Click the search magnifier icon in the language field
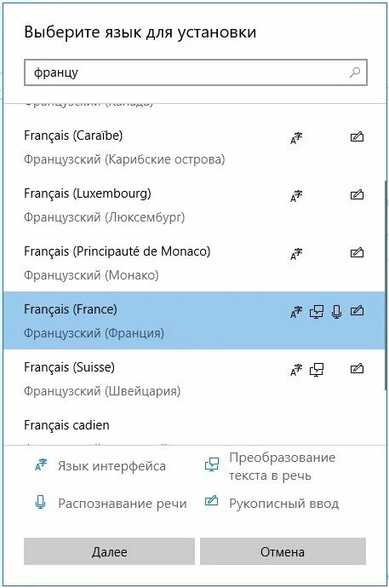 pos(355,72)
